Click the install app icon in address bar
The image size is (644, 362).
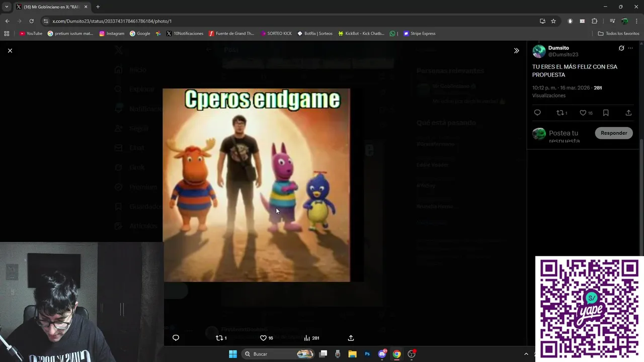click(x=542, y=21)
